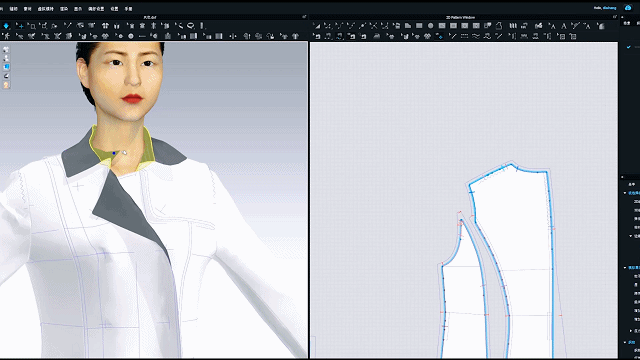Toggle the blue checkmark in the right panel

click(629, 47)
